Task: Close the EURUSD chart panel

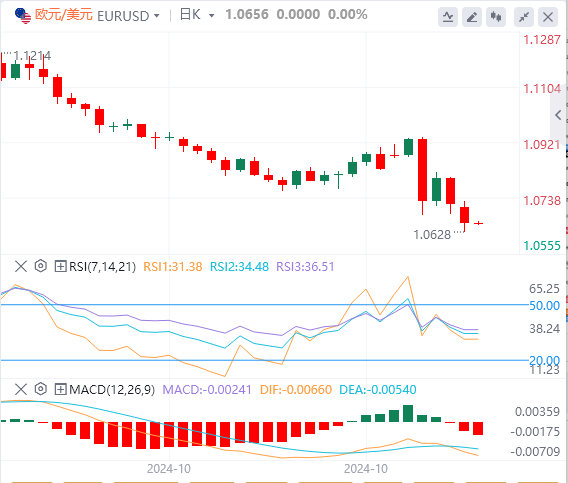Action: [548, 17]
